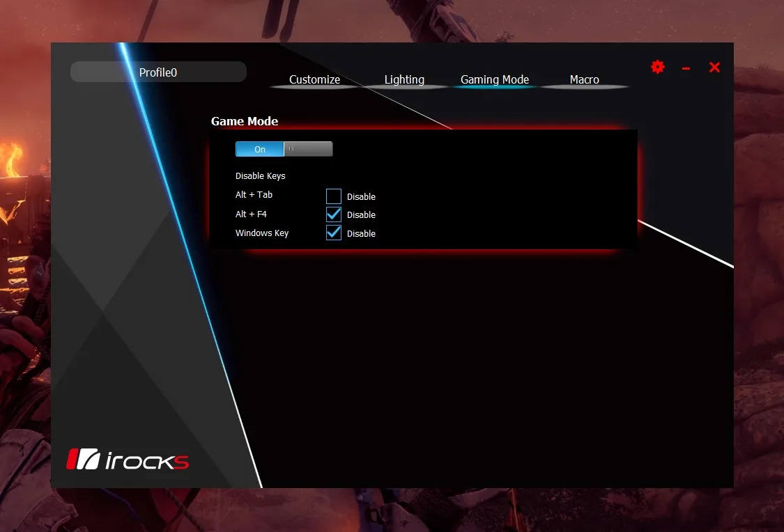The width and height of the screenshot is (784, 532).
Task: Click the Alt + F4 label
Action: (x=250, y=214)
